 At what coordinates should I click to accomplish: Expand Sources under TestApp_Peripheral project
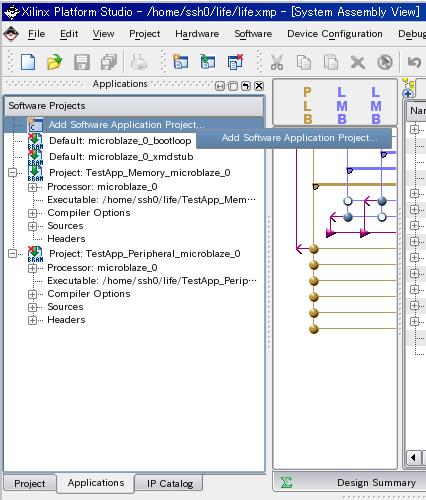[32, 307]
